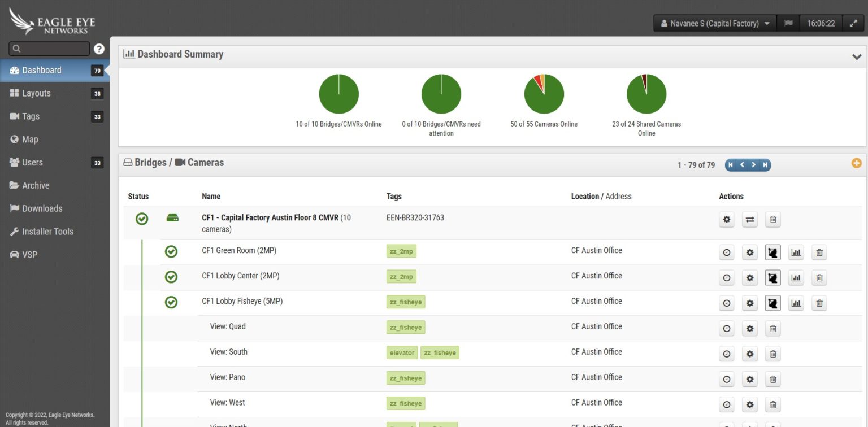
Task: Go to the next page of cameras
Action: [x=753, y=164]
